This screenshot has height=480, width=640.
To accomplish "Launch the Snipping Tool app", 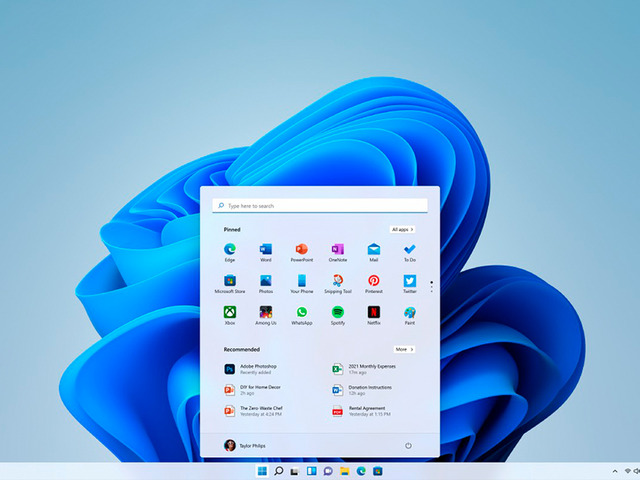I will (337, 282).
